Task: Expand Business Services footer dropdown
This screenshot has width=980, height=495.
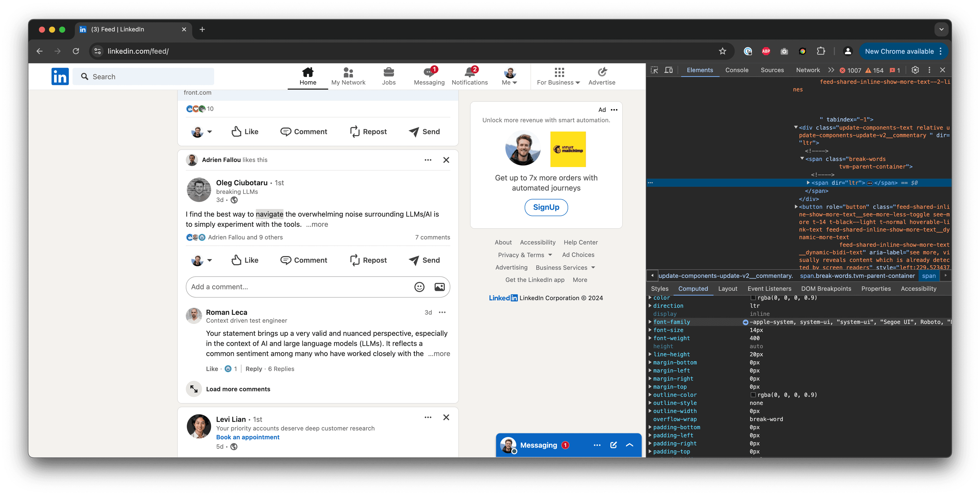Action: 565,267
